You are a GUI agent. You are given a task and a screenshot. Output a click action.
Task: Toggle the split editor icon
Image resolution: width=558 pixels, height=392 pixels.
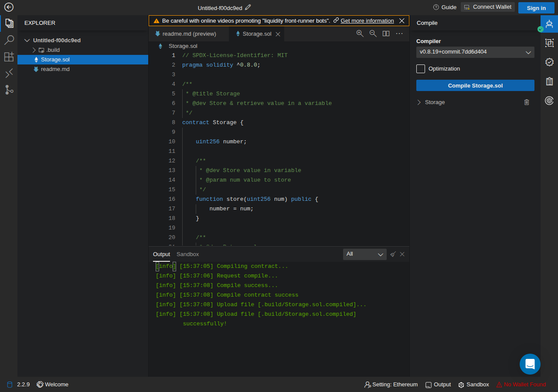tap(386, 34)
